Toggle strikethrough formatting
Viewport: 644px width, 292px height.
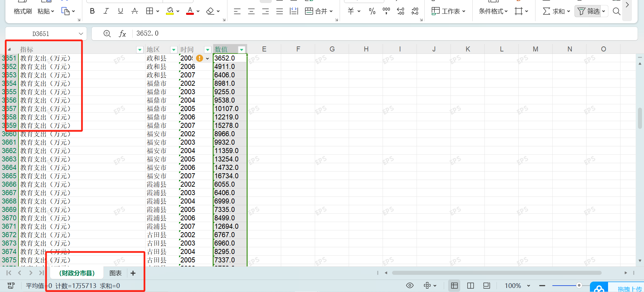click(x=135, y=11)
